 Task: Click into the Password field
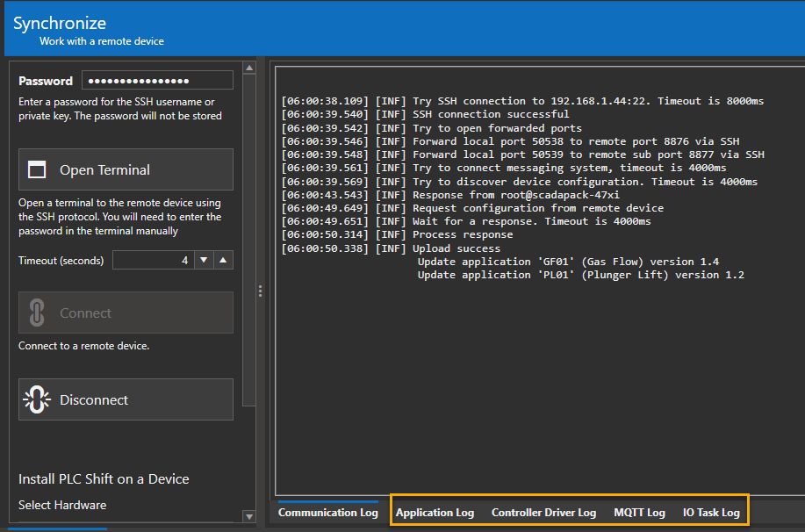(x=157, y=81)
